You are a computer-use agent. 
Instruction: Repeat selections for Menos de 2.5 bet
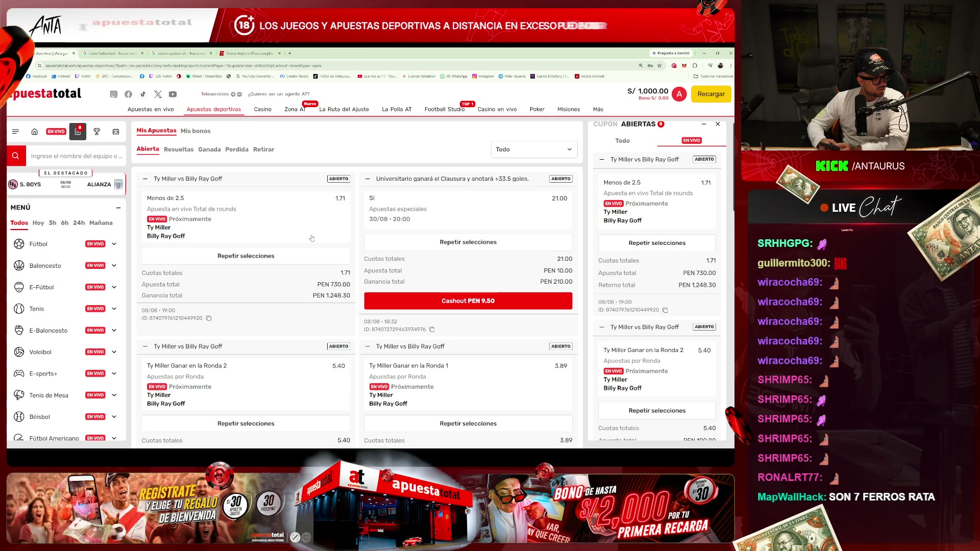[x=246, y=256]
